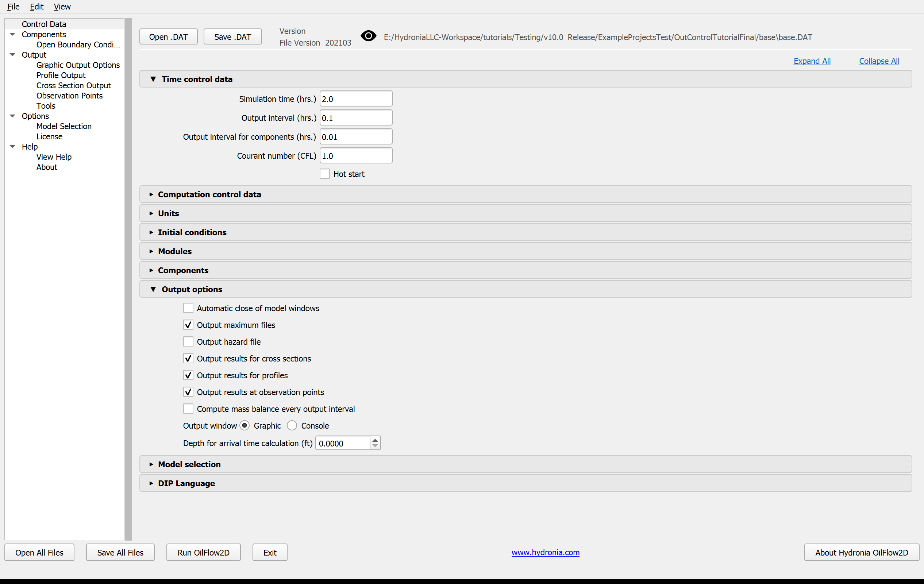Click Run OilFlow2D button

click(203, 553)
